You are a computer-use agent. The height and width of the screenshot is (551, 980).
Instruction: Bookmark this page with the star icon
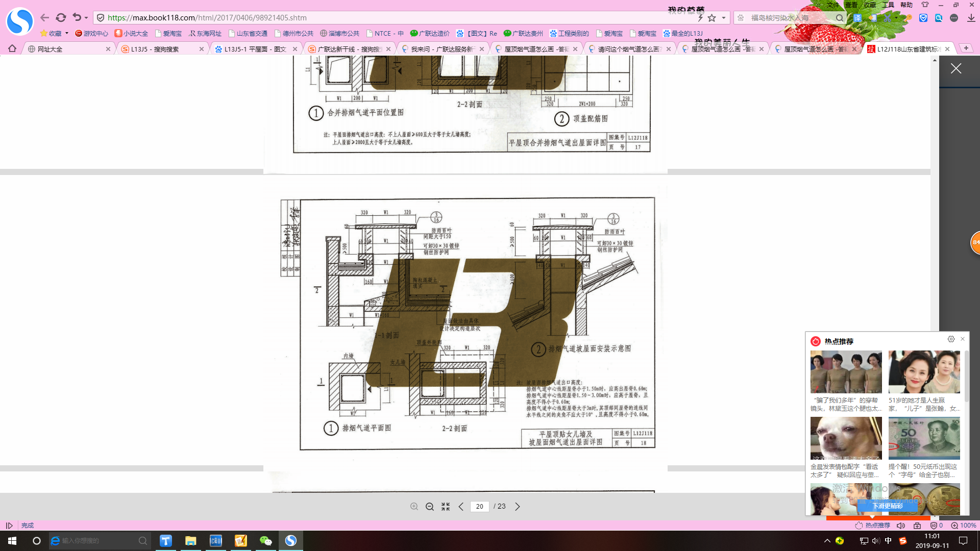[x=712, y=18]
